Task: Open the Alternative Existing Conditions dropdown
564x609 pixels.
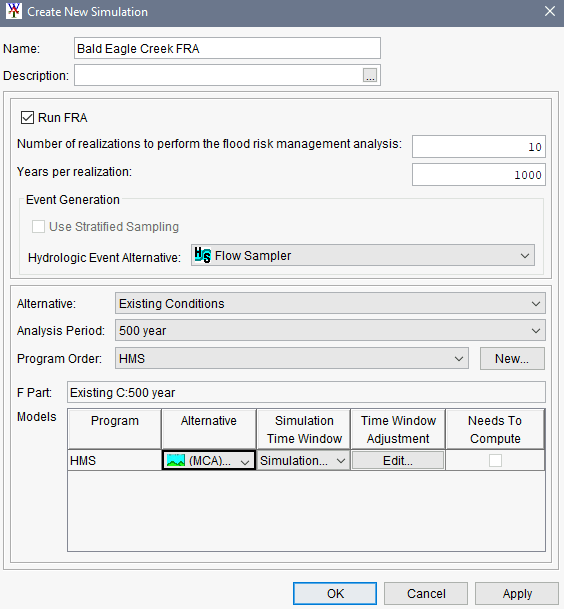Action: pyautogui.click(x=330, y=303)
